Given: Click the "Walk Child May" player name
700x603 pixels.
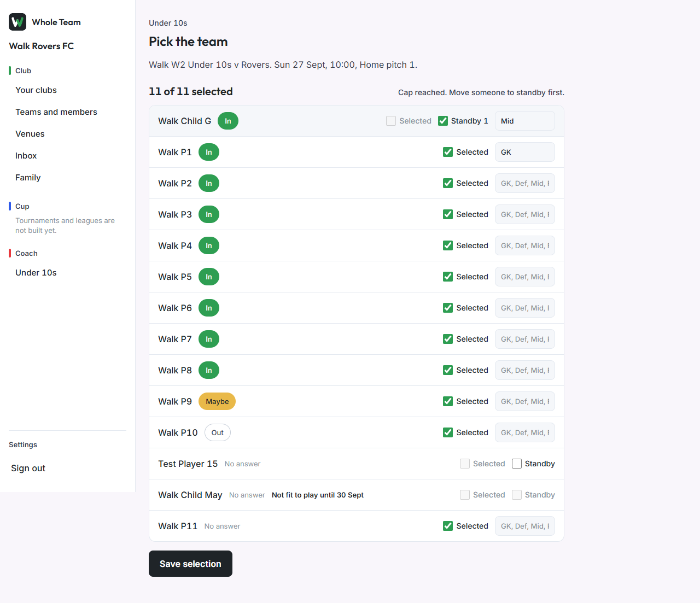Looking at the screenshot, I should [190, 495].
